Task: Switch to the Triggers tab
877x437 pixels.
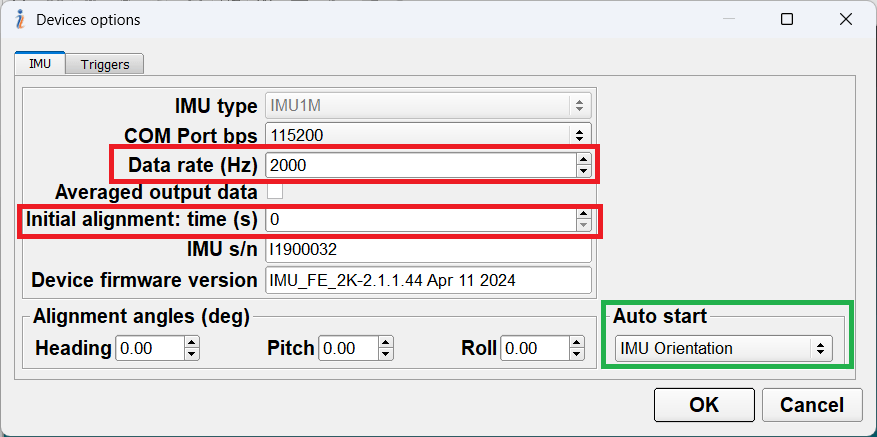Action: pyautogui.click(x=105, y=64)
